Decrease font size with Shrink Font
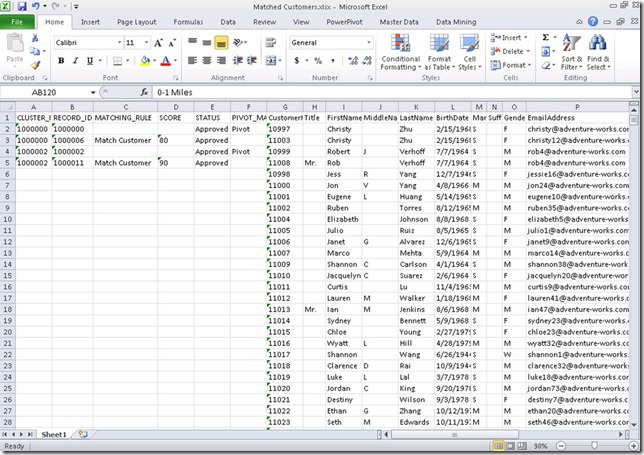This screenshot has width=644, height=455. click(x=172, y=43)
